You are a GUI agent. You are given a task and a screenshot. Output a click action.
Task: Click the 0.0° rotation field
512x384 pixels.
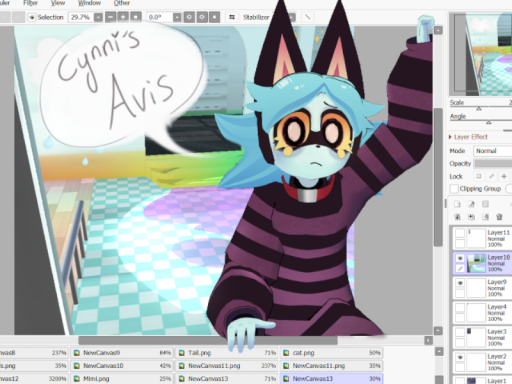point(160,17)
